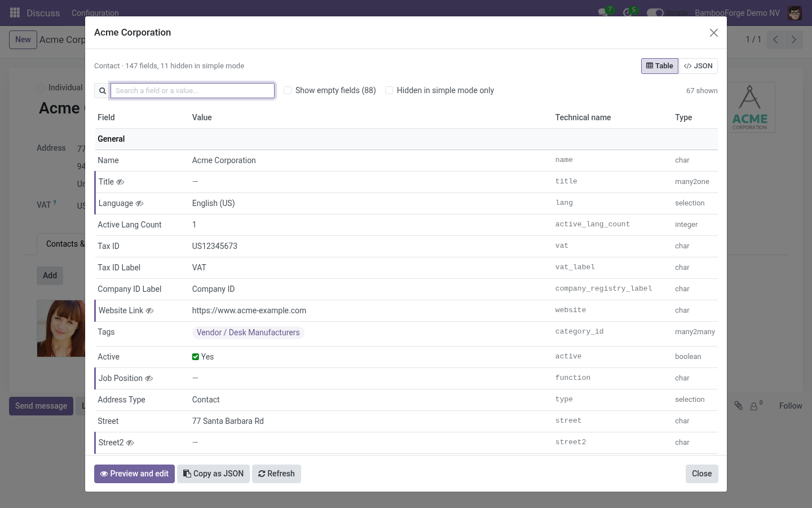Open the Configuration menu

tap(95, 12)
